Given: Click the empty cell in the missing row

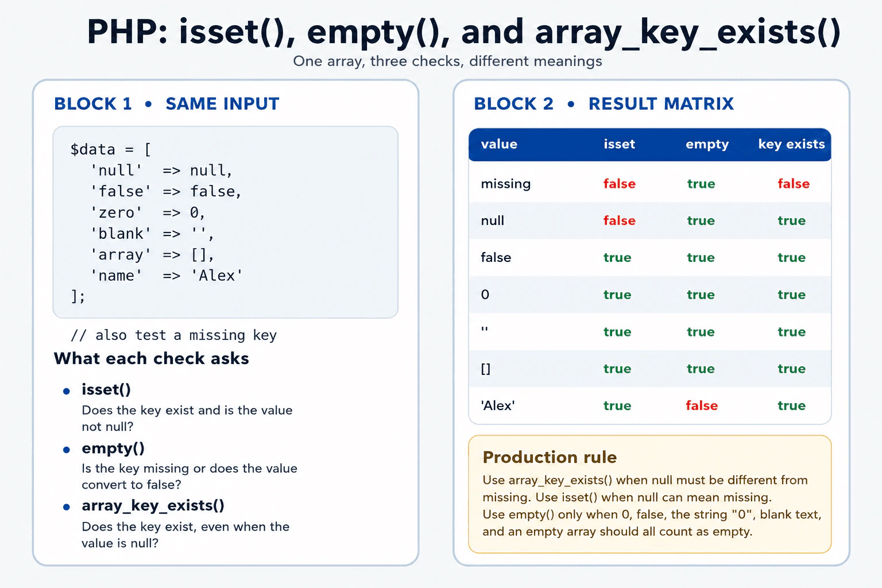Looking at the screenshot, I should tap(701, 184).
